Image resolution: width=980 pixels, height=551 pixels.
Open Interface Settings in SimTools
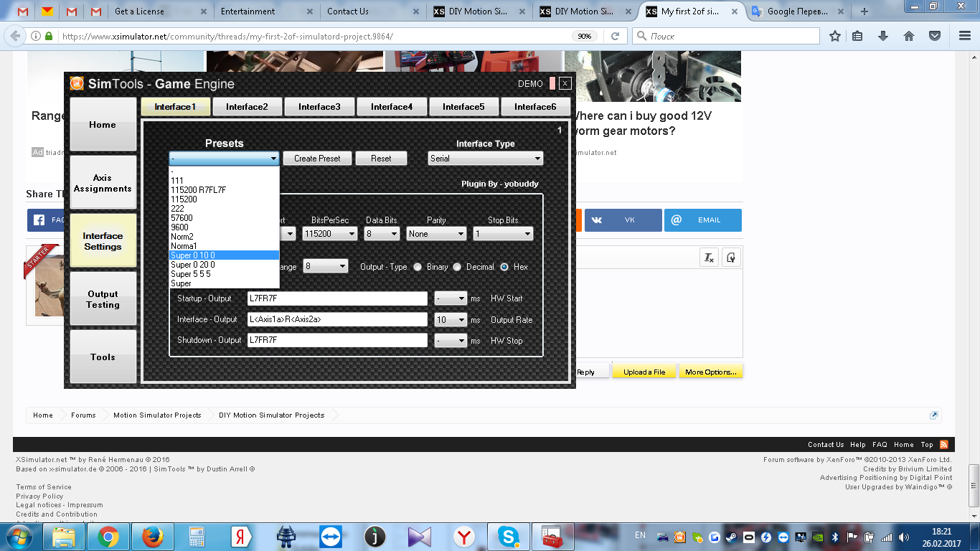click(103, 241)
